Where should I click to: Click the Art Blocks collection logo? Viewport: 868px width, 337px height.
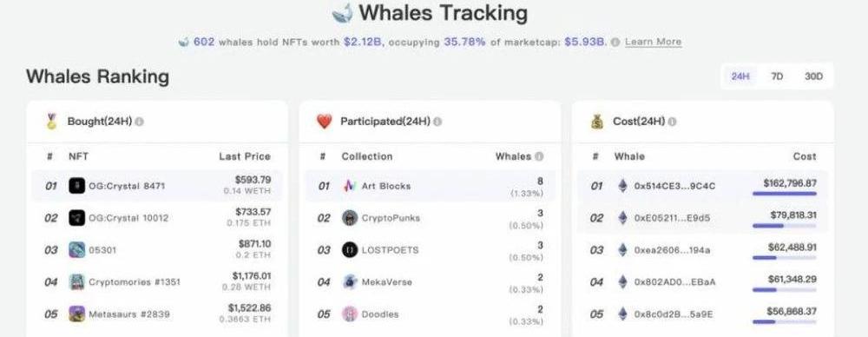tap(350, 186)
